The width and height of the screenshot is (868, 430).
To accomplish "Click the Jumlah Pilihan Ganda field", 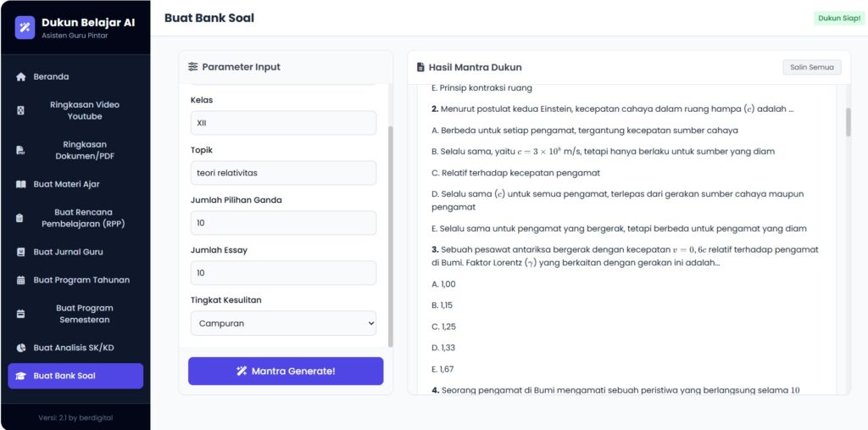I will click(x=283, y=223).
